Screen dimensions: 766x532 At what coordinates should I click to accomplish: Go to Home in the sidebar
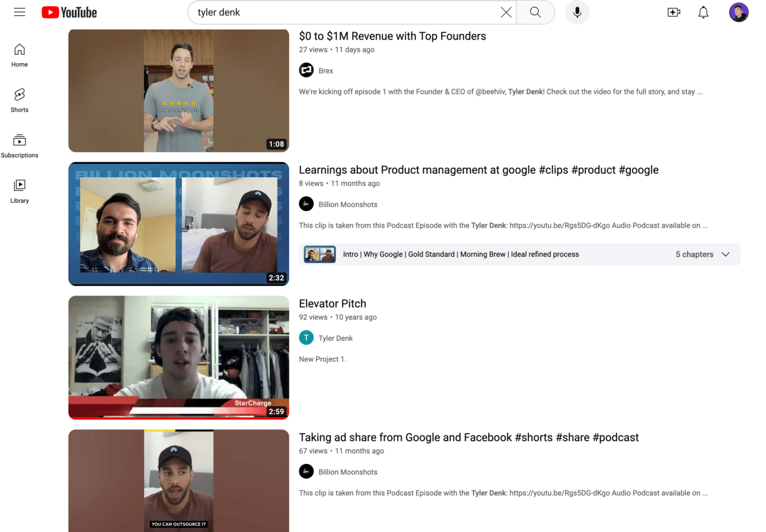coord(20,55)
